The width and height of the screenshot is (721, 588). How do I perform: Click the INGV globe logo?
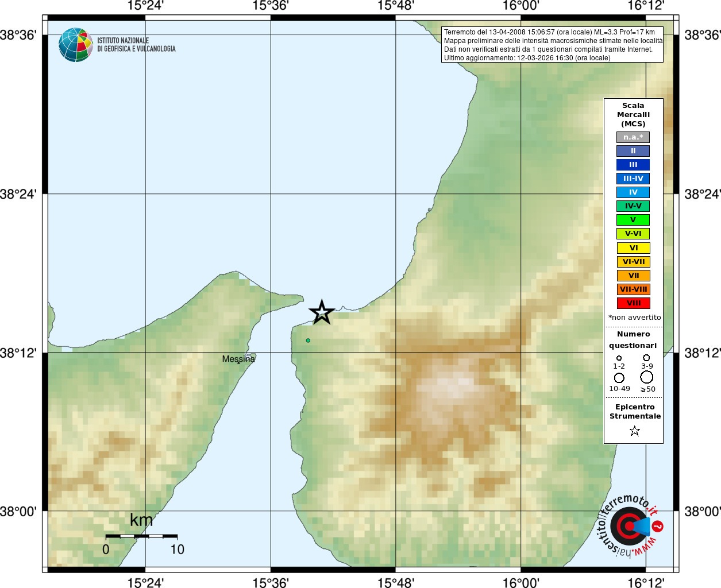click(76, 45)
